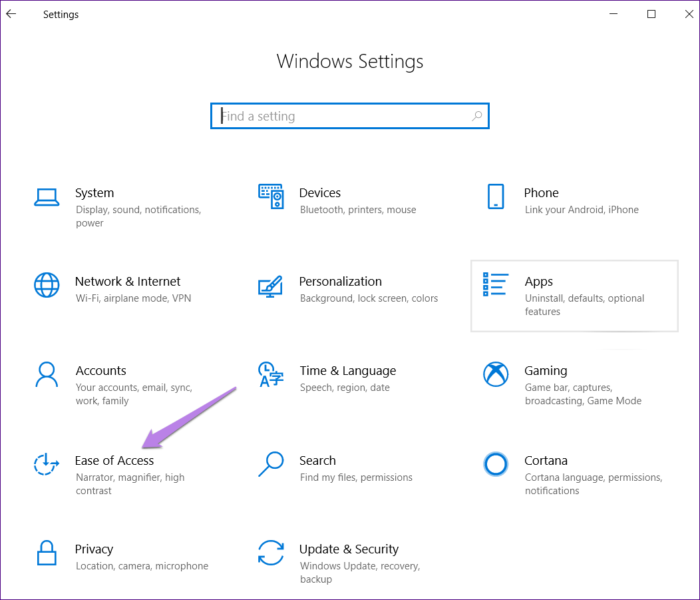The height and width of the screenshot is (600, 700).
Task: Click 'Speech, region, date' description
Action: (x=345, y=388)
